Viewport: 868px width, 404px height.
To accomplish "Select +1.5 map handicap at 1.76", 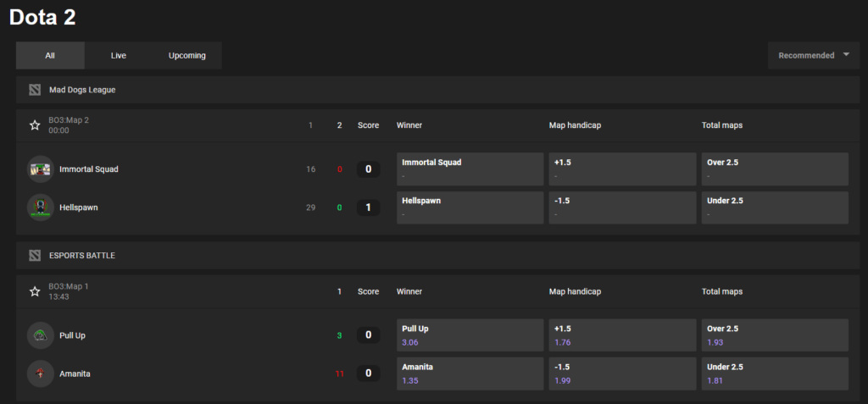I will tap(622, 335).
